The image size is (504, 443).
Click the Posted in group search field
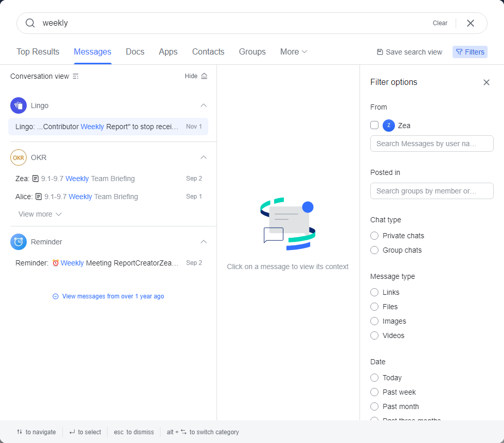pos(431,191)
